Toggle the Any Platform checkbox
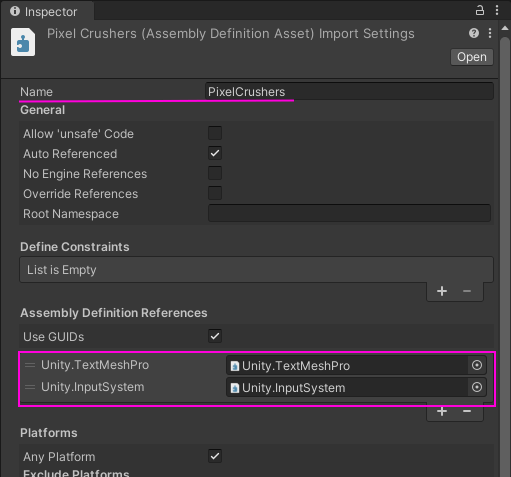Viewport: 511px width, 477px height. coord(215,456)
